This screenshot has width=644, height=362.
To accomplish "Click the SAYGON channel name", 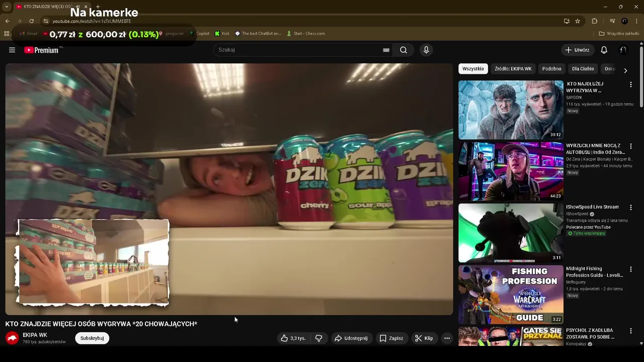I will (x=574, y=98).
